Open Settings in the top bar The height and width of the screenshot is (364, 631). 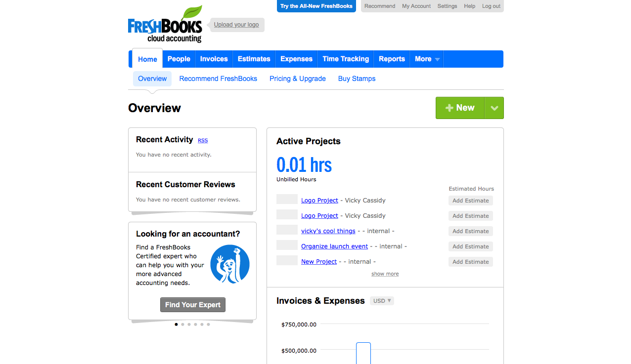click(448, 6)
